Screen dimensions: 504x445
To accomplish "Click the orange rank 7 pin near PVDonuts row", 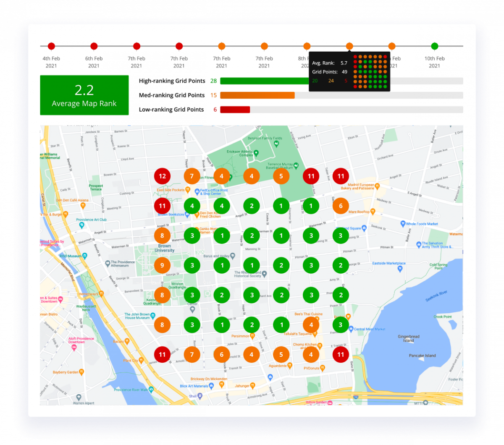I will tap(192, 354).
